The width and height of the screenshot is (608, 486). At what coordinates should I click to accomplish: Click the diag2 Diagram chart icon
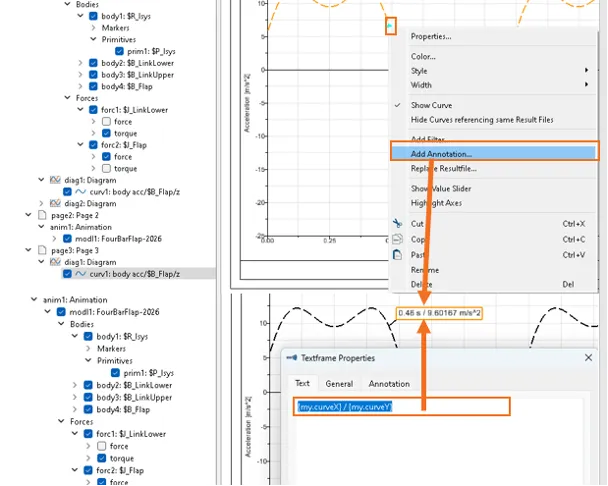coord(56,203)
